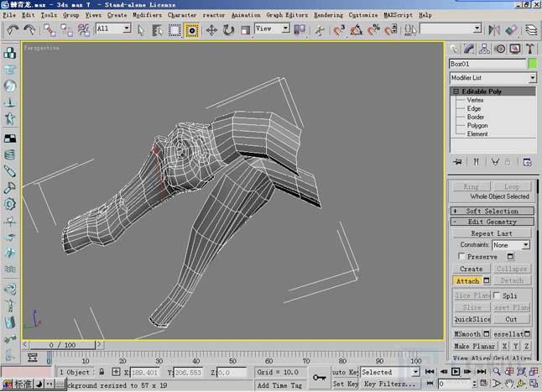542x392 pixels.
Task: Select the Border sub-object level
Action: 475,117
